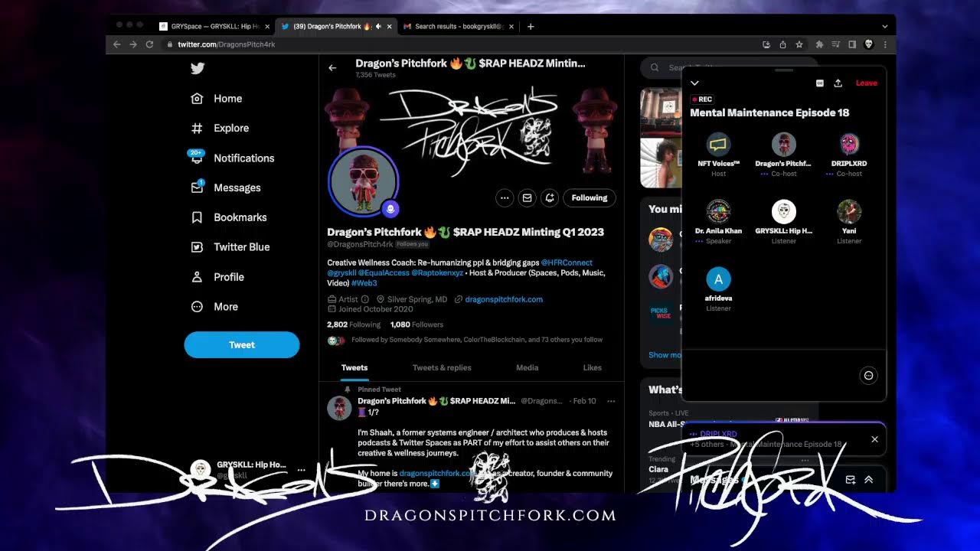The image size is (980, 551).
Task: Select NFT Voices host avatar
Action: (718, 145)
